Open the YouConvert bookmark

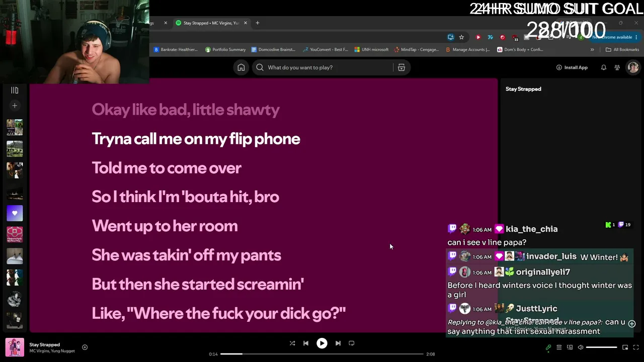(326, 49)
